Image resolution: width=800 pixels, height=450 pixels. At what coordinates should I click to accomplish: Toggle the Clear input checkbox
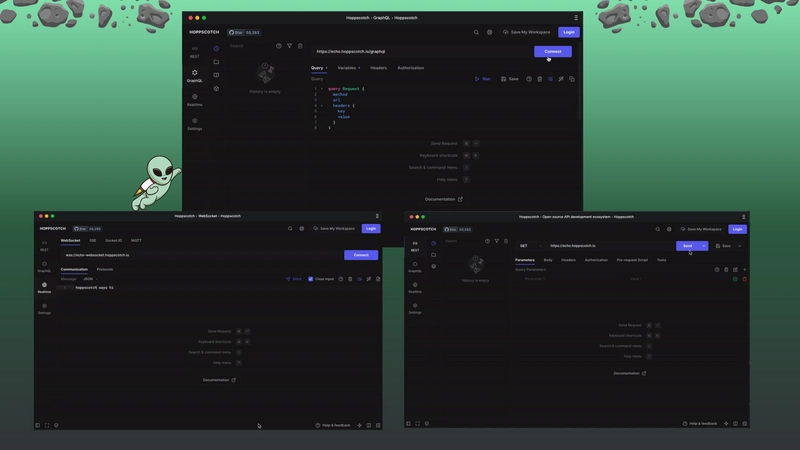[311, 279]
